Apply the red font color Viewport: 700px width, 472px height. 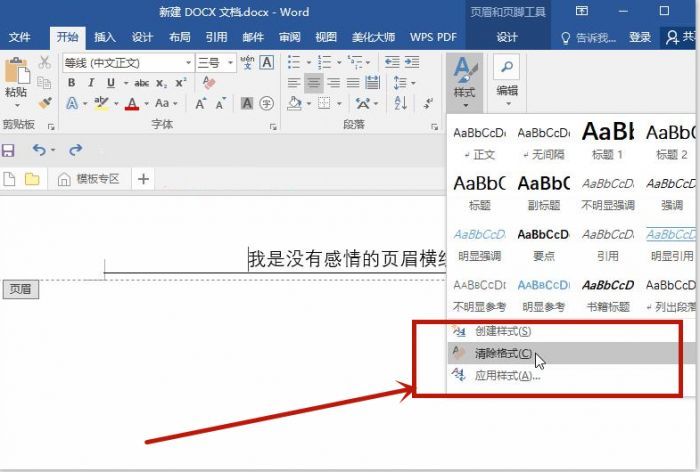click(132, 104)
